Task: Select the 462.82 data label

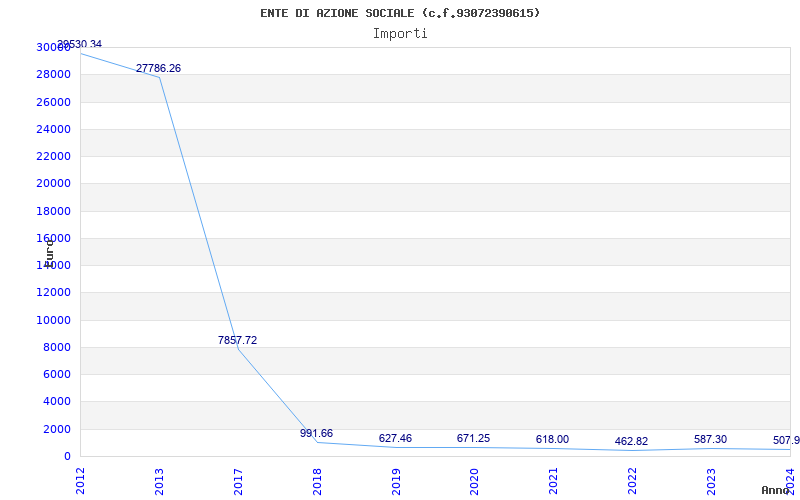Action: (631, 441)
